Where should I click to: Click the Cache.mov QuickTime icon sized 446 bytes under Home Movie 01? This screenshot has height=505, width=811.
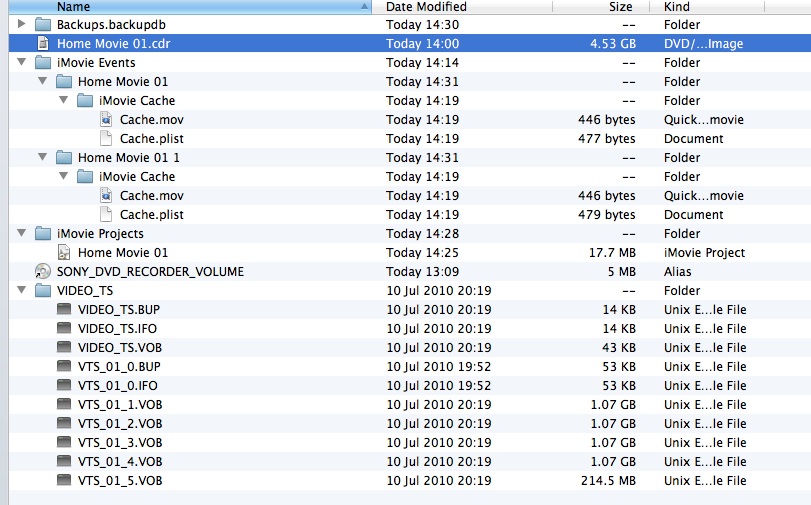click(106, 120)
